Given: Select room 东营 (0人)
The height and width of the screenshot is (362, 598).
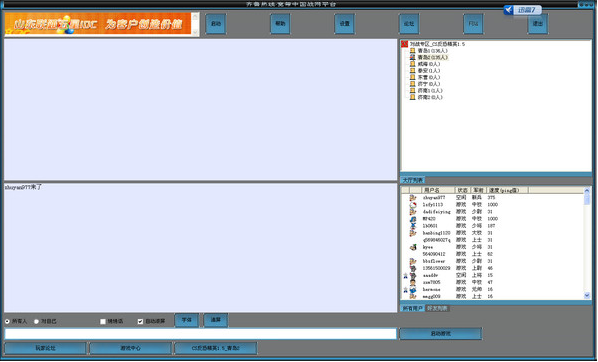Looking at the screenshot, I should coord(429,77).
